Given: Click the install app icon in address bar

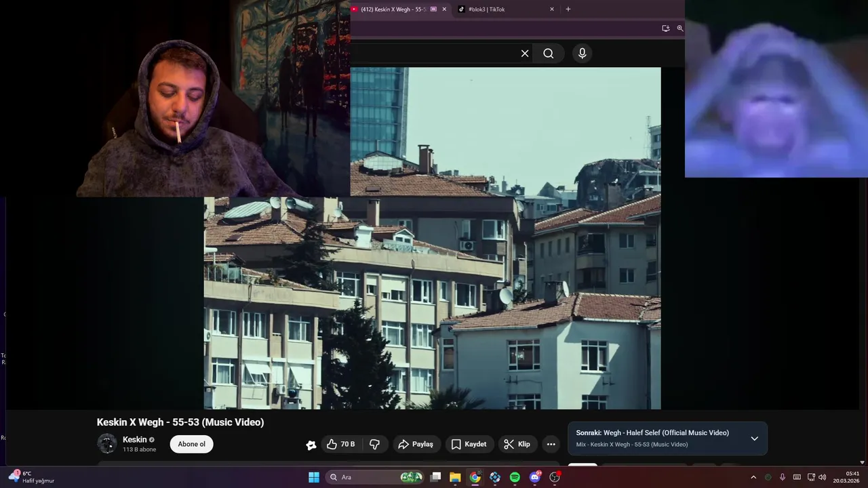Looking at the screenshot, I should point(666,28).
